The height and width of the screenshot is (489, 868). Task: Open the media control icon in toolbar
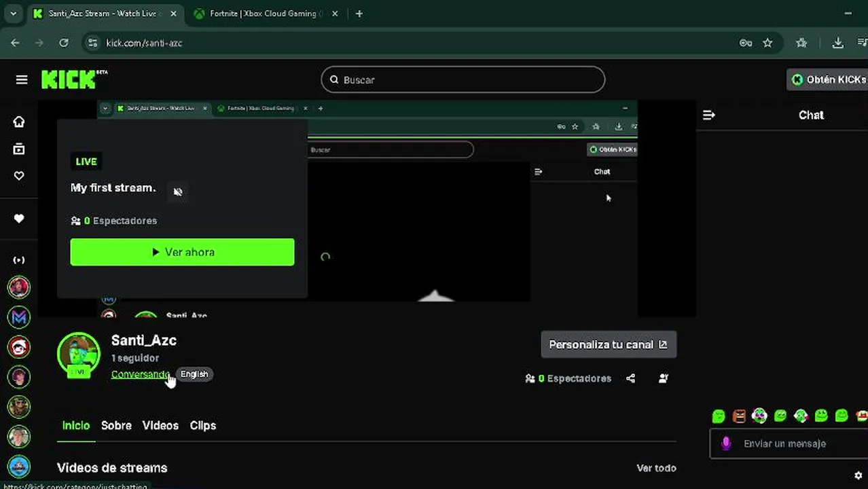click(863, 43)
